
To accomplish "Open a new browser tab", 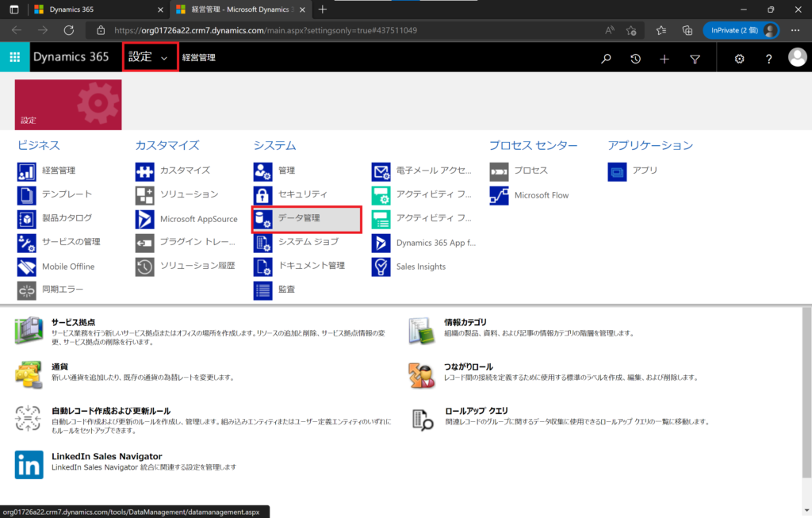I will (x=322, y=10).
